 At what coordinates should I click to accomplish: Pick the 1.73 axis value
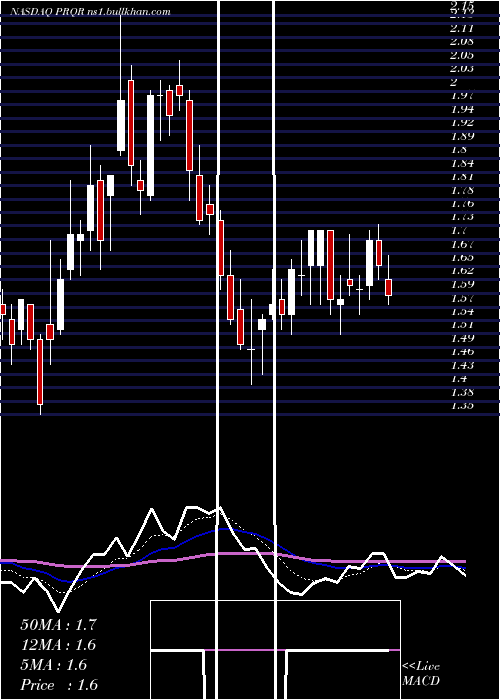(x=462, y=217)
